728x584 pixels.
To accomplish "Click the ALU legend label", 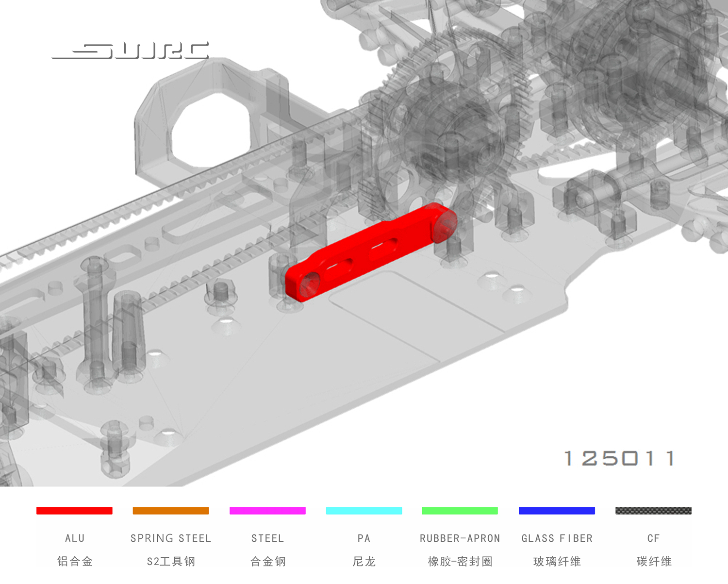I will pyautogui.click(x=75, y=538).
